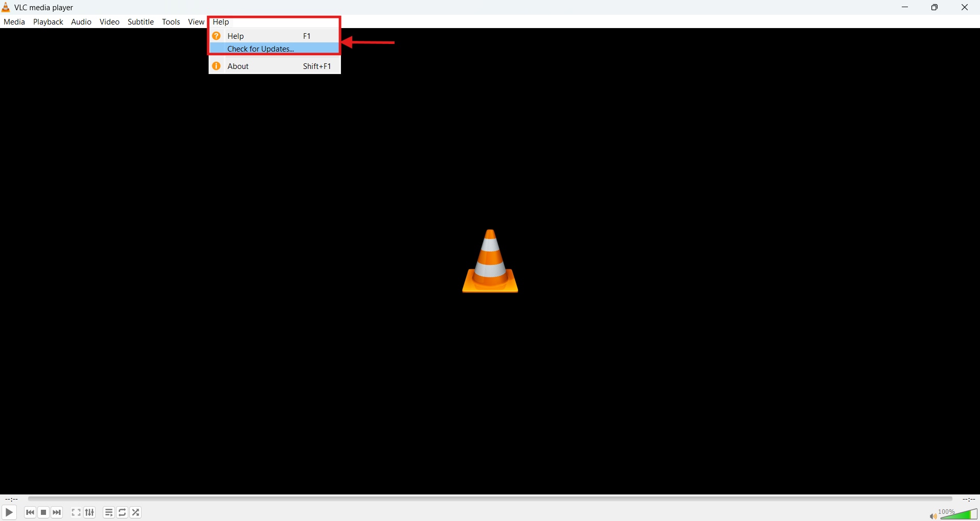Open the Playback menu
Viewport: 980px width, 521px height.
[48, 21]
